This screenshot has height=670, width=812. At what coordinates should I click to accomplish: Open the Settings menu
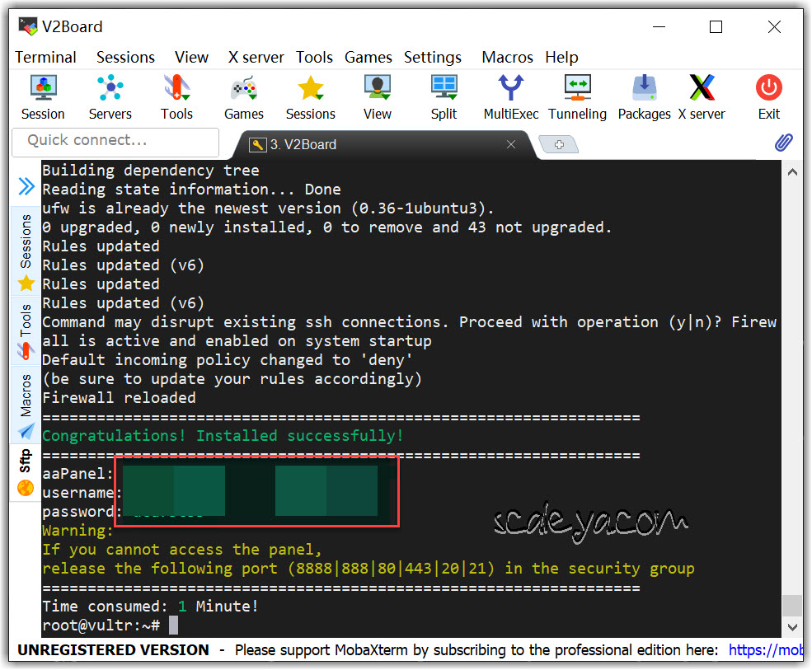432,57
